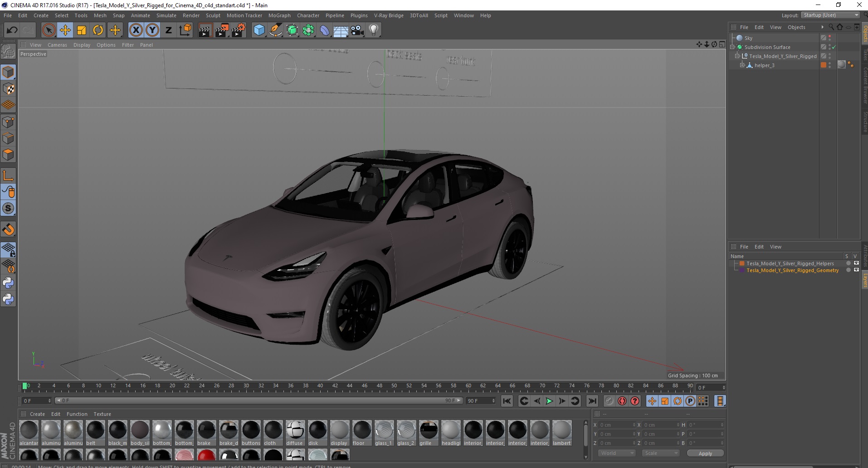Open the viewport Display menu

click(82, 45)
